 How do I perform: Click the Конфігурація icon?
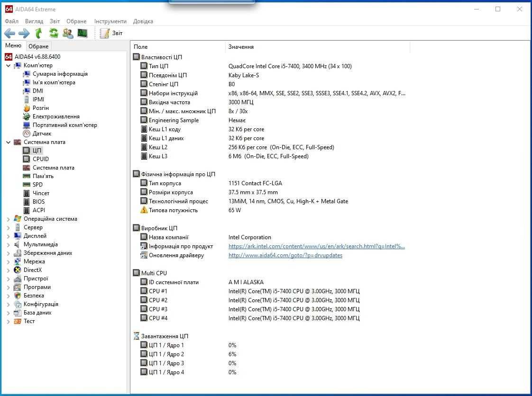click(x=17, y=304)
